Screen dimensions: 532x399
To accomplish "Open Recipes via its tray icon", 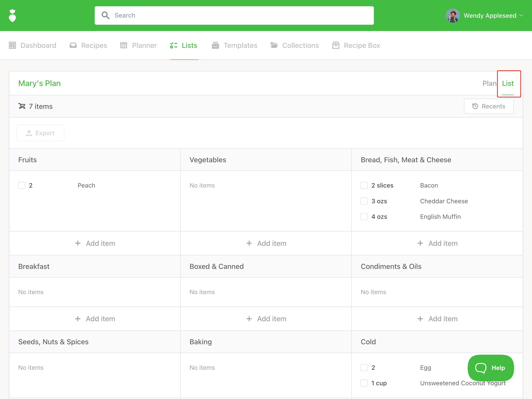I will point(73,45).
